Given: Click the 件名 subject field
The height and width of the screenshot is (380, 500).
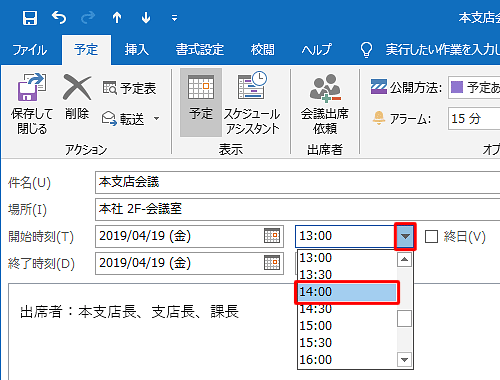Looking at the screenshot, I should 297,182.
